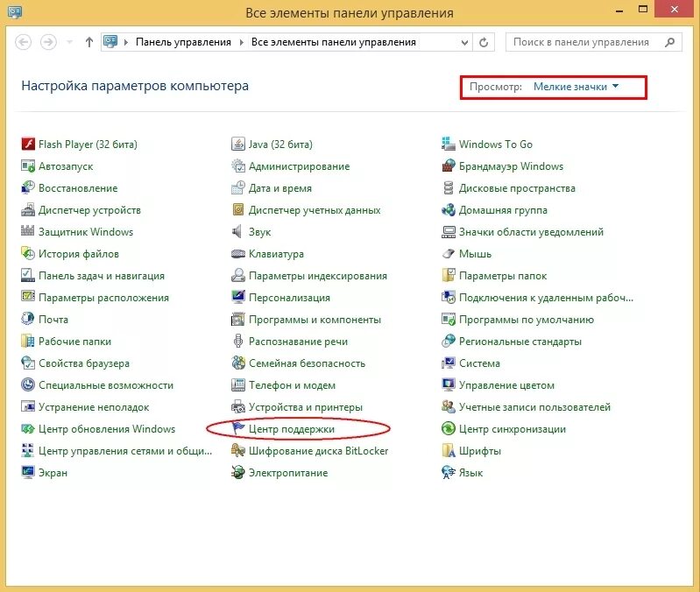Viewport: 700px width, 592px height.
Task: Click the Дата и время clock icon
Action: [x=238, y=187]
